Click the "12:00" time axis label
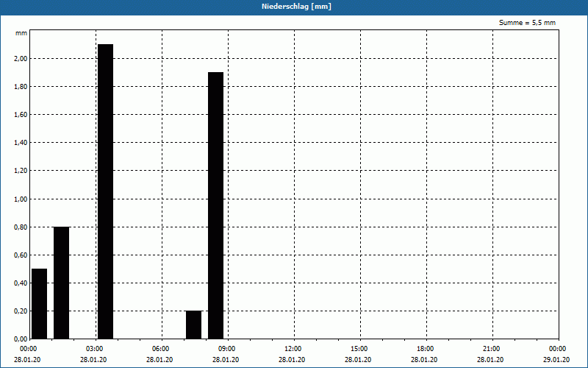The width and height of the screenshot is (588, 368). pyautogui.click(x=293, y=349)
